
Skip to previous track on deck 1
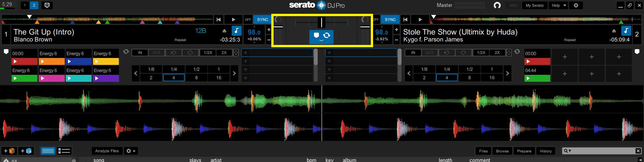[x=219, y=20]
